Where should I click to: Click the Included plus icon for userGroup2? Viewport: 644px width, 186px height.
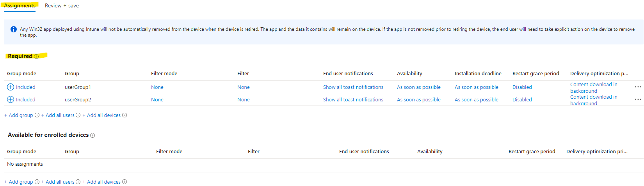(11, 99)
